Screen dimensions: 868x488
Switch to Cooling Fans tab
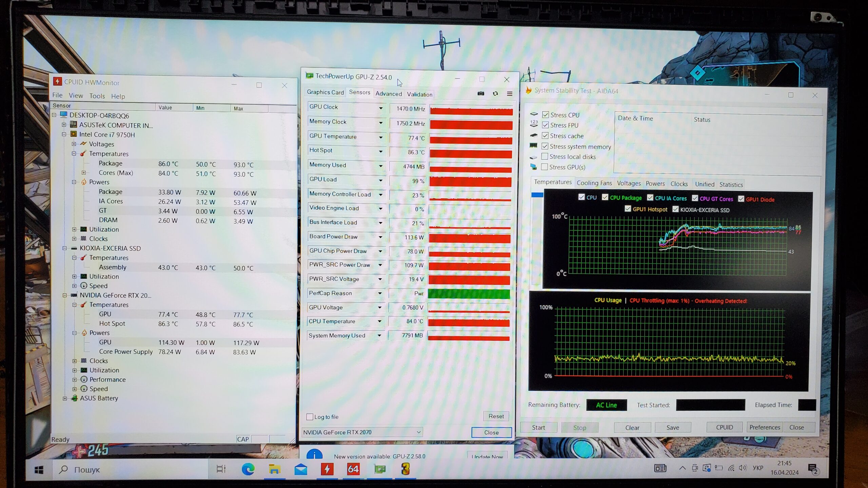(594, 183)
